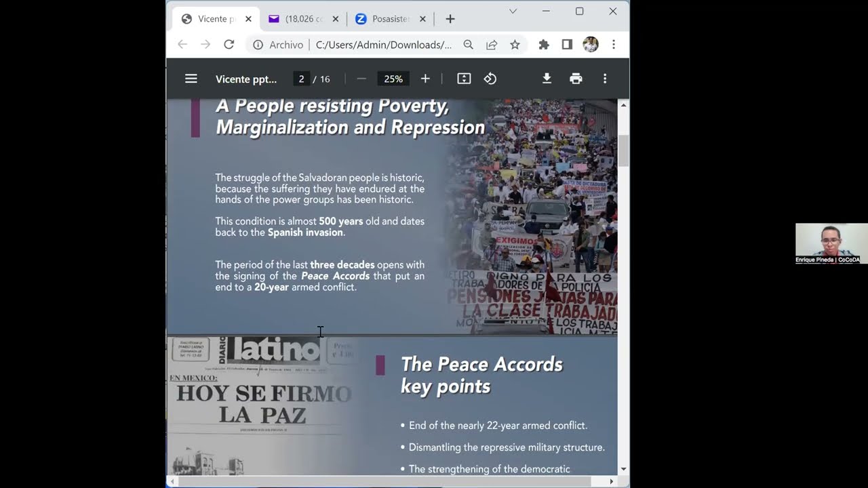Click the 25% zoom level field

(x=393, y=79)
